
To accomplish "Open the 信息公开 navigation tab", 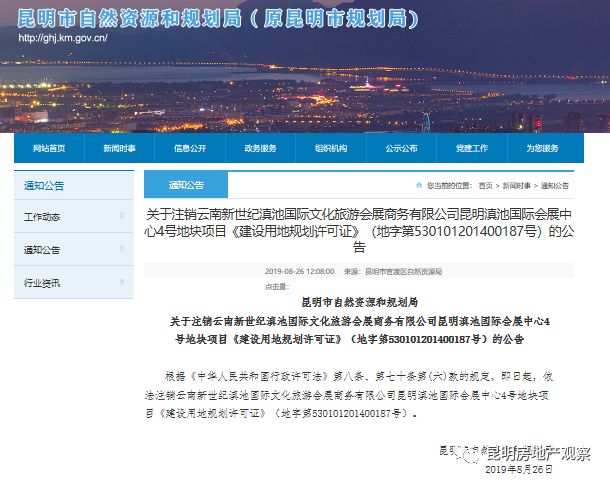I will click(190, 148).
